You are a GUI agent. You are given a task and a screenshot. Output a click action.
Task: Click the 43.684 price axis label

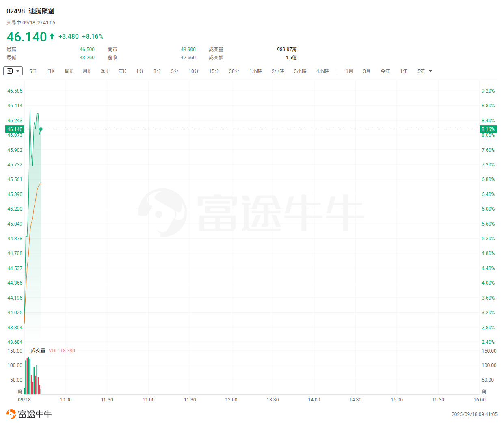15,342
